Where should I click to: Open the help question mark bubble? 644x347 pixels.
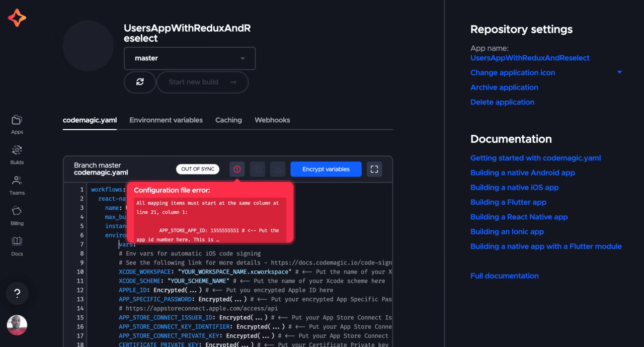(17, 293)
